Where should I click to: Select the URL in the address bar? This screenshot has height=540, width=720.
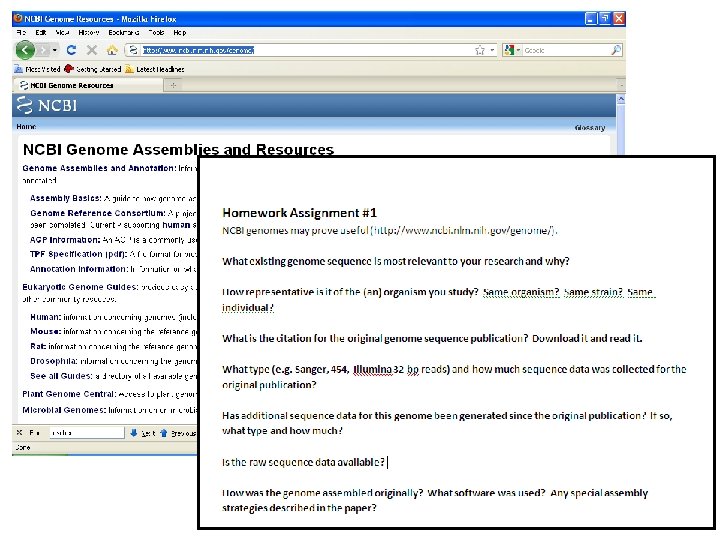click(198, 50)
